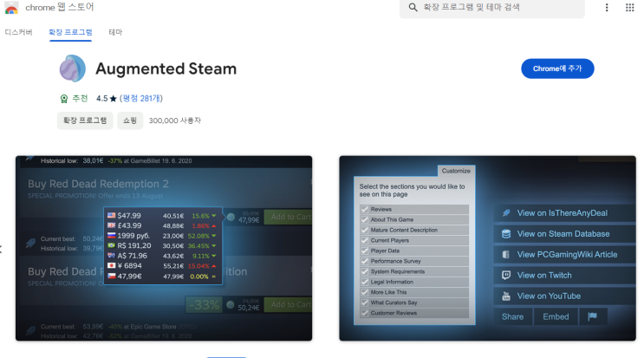644x358 pixels.
Task: Click chrome 웹 스토어 title text
Action: click(60, 8)
